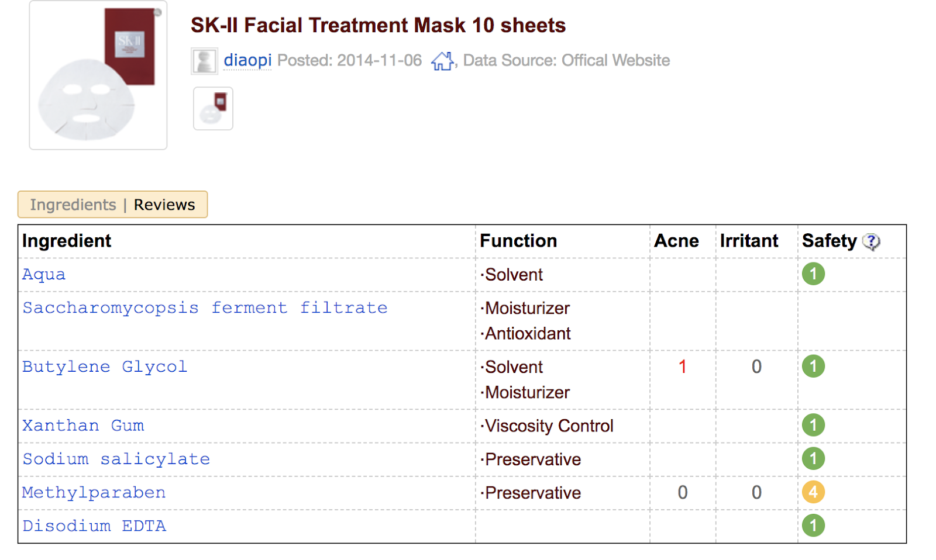Viewport: 936px width, 560px height.
Task: Click the large SK-II mask product image
Action: click(98, 75)
